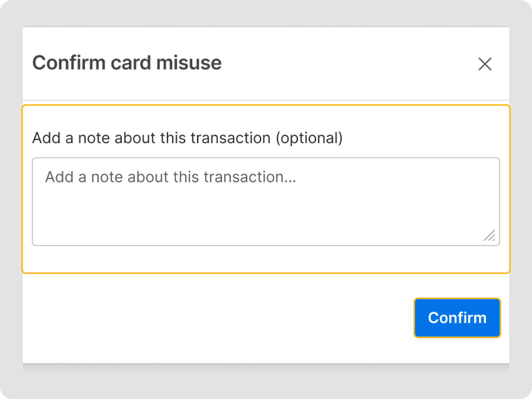
Task: Click the cross icon in the dialog header
Action: tap(485, 64)
